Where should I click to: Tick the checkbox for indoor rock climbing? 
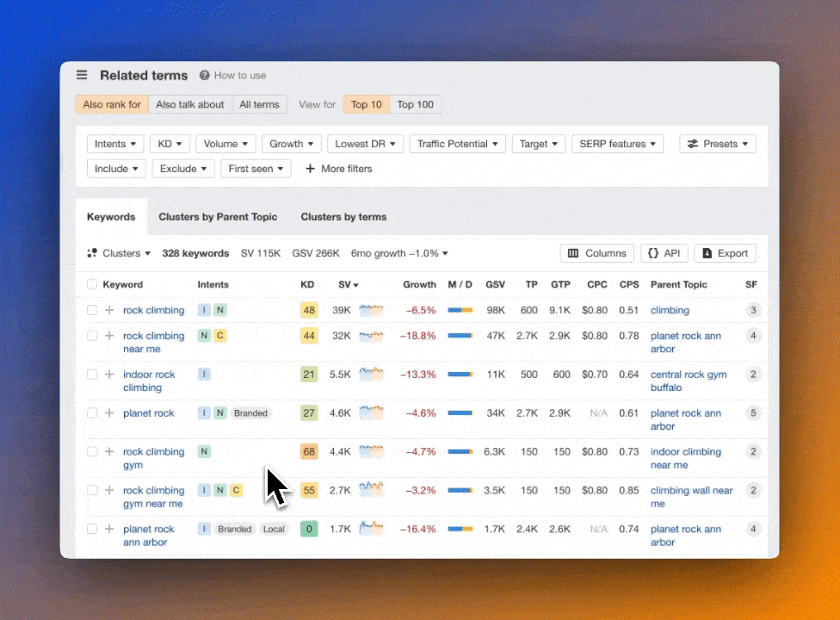pyautogui.click(x=92, y=375)
